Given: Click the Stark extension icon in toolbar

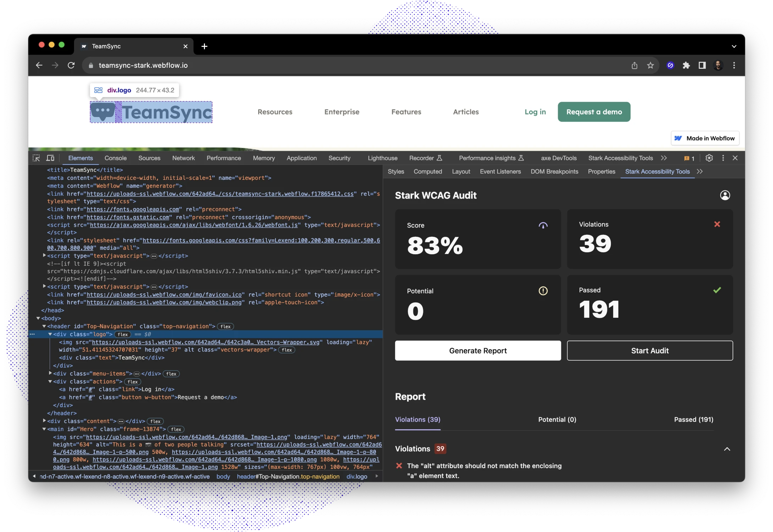Looking at the screenshot, I should (x=670, y=65).
